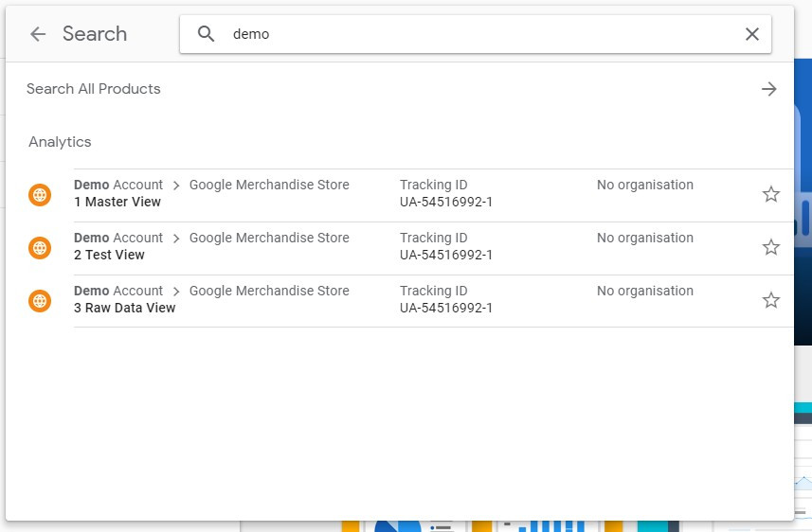Click the chevron in the 3 Raw Data View row

point(176,292)
